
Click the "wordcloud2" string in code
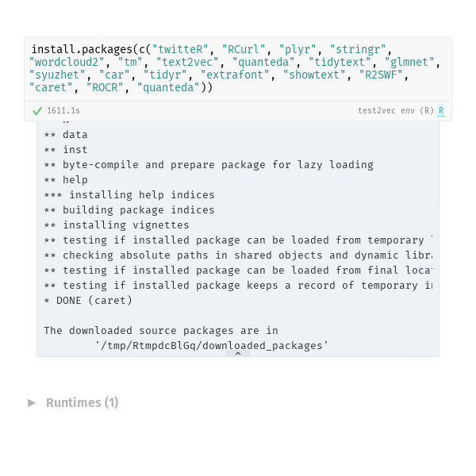tap(67, 62)
